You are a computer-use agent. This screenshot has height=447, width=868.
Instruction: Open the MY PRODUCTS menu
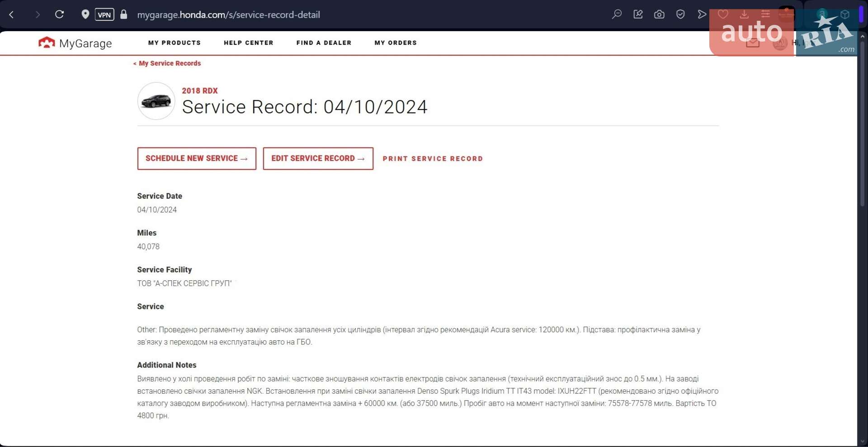(175, 43)
